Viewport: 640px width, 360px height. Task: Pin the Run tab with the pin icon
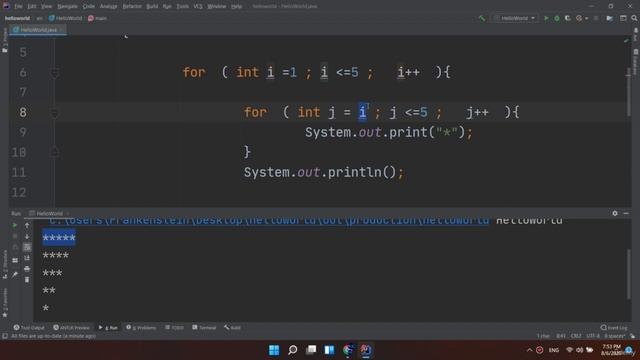coord(15,275)
